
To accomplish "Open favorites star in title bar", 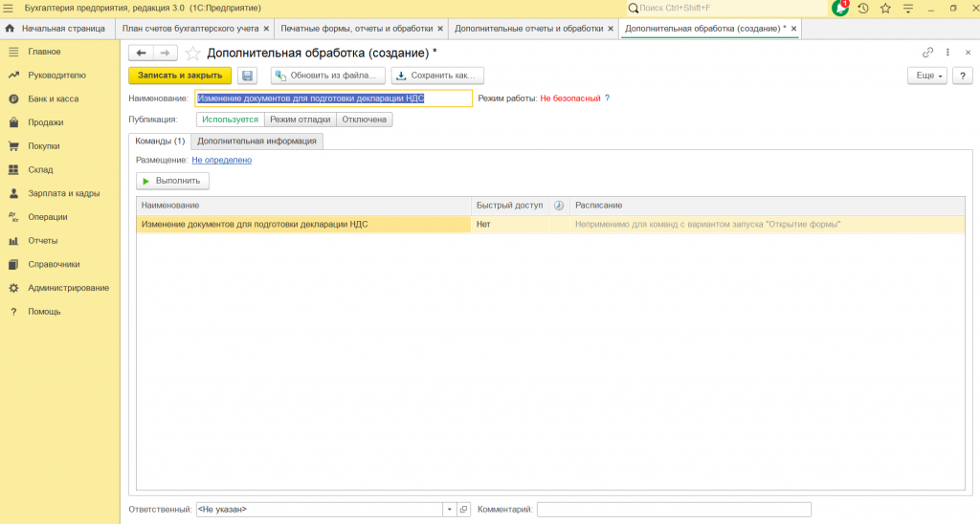I will (885, 8).
